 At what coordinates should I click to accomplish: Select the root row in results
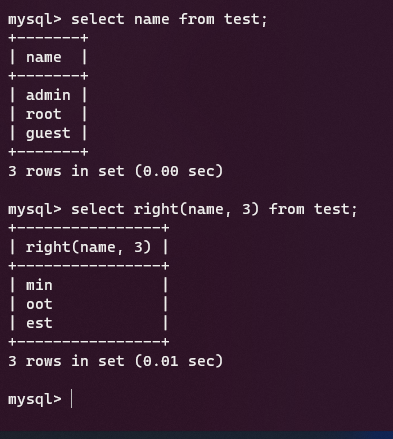click(x=48, y=114)
